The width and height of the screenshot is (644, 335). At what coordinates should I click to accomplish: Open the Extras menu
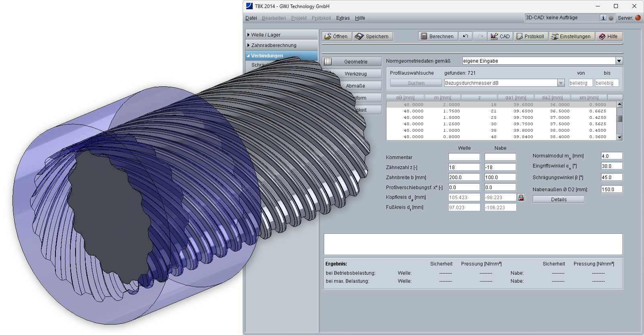coord(343,18)
